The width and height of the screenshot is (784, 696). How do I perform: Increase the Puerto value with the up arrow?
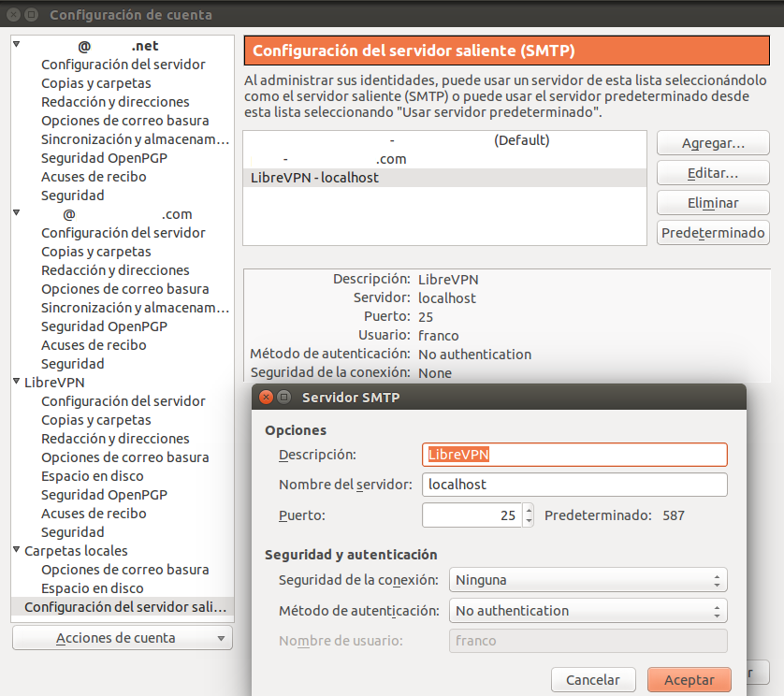pos(529,510)
